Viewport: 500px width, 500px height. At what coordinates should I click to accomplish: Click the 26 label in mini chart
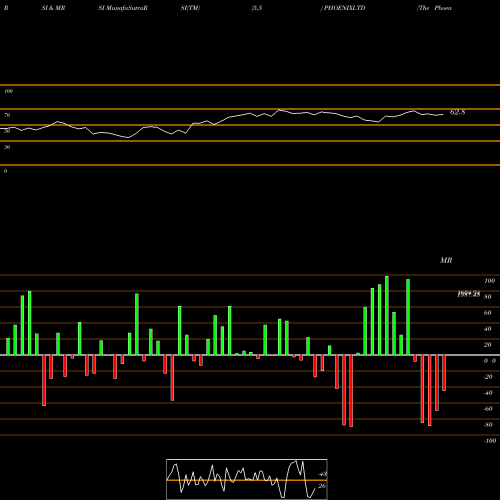pyautogui.click(x=322, y=486)
